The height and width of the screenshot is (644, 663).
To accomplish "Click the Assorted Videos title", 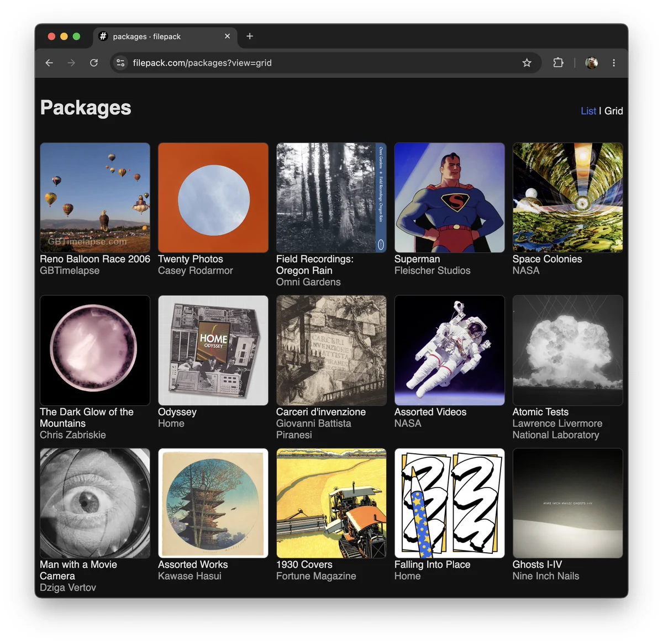I will pos(430,412).
